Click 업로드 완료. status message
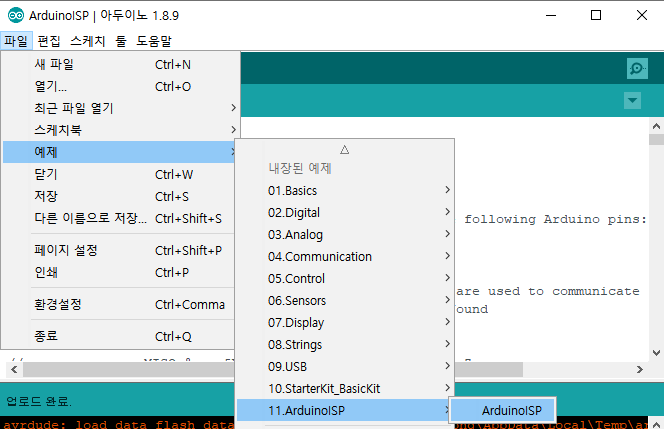Viewport: 664px width, 429px height. (39, 401)
